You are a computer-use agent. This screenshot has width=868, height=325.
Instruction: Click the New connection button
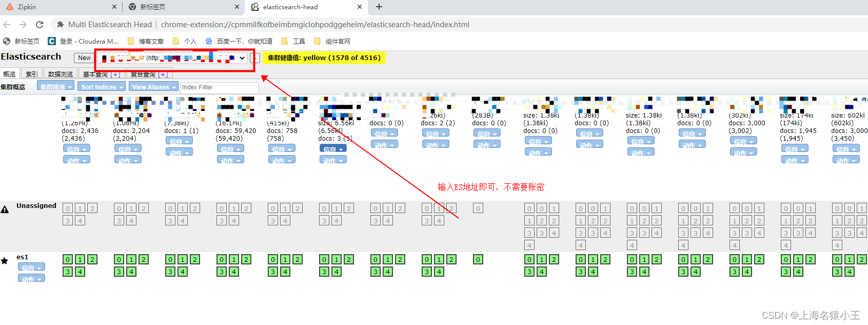click(x=84, y=58)
